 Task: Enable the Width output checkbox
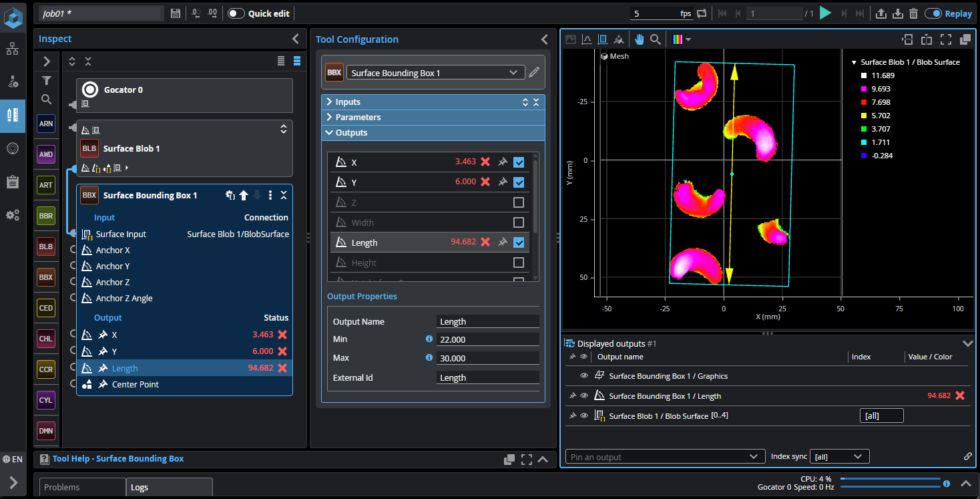point(519,222)
